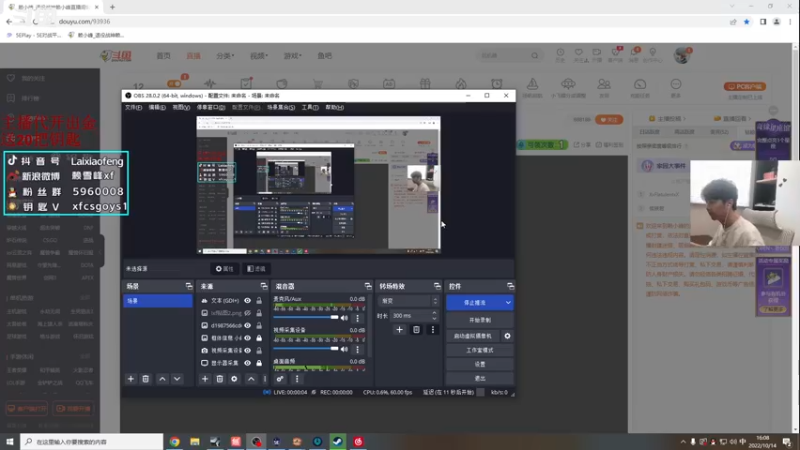Adjust the 视频采集设备 volume slider
This screenshot has height=450, width=800.
(x=306, y=349)
